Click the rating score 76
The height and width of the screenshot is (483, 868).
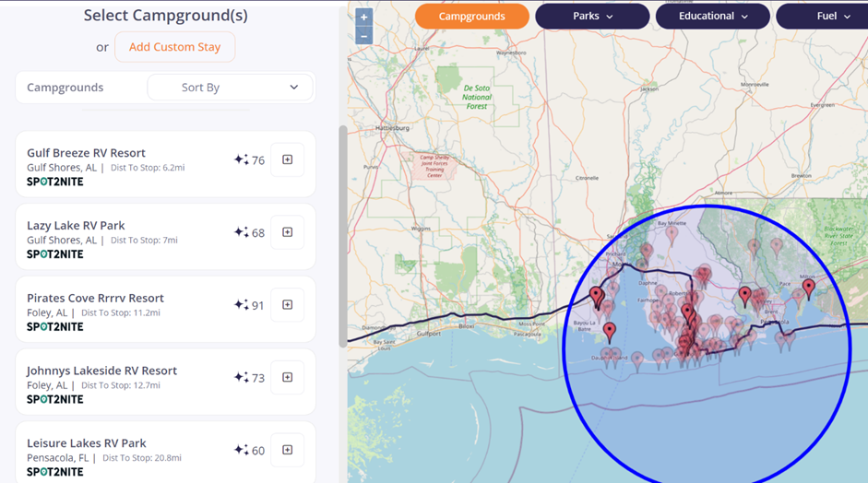click(x=258, y=160)
